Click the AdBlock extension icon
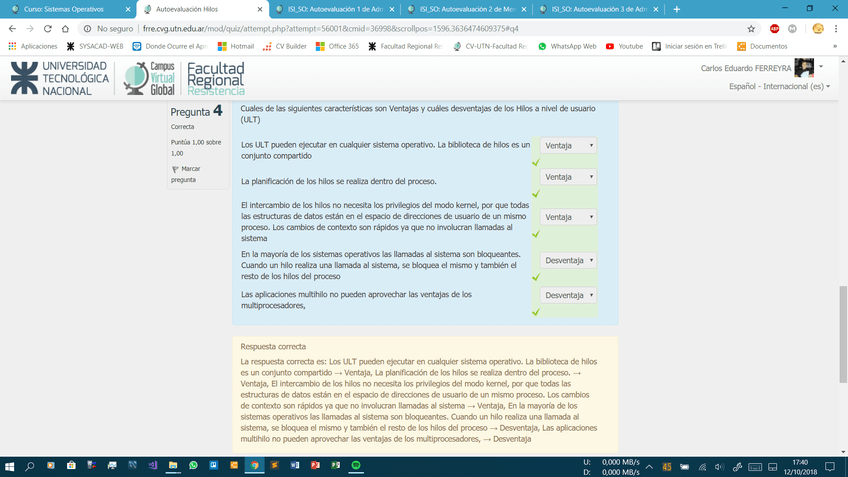The width and height of the screenshot is (848, 477). pyautogui.click(x=774, y=29)
